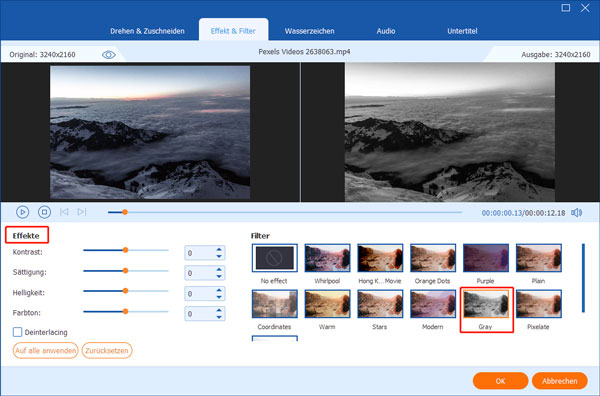
Task: Mute audio via the speaker icon
Action: [x=576, y=213]
